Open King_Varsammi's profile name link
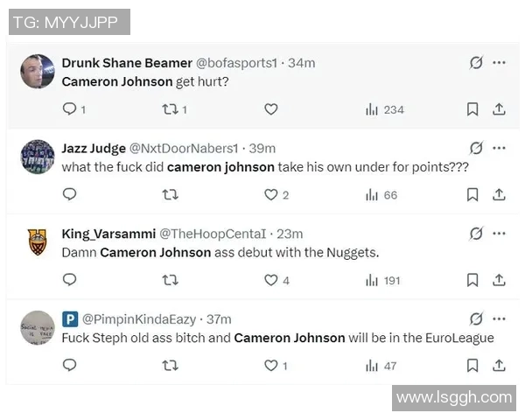525x420 pixels. click(107, 234)
